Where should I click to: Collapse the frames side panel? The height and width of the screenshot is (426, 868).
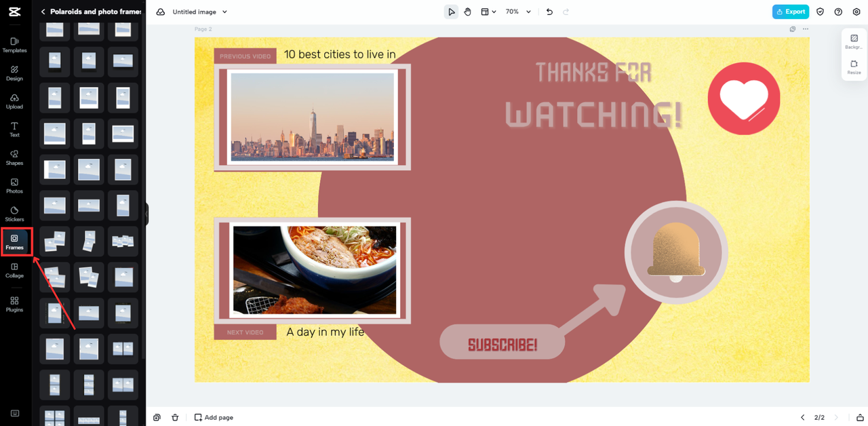[x=146, y=214]
